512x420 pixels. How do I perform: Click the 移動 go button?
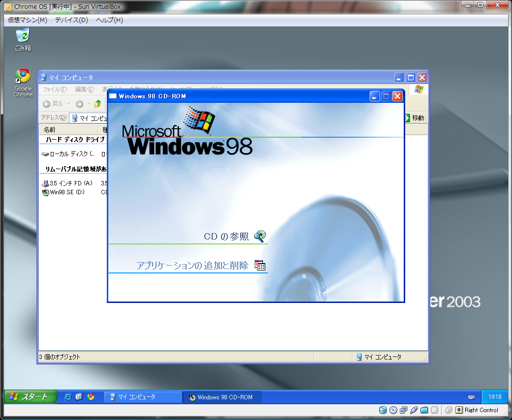pos(415,118)
